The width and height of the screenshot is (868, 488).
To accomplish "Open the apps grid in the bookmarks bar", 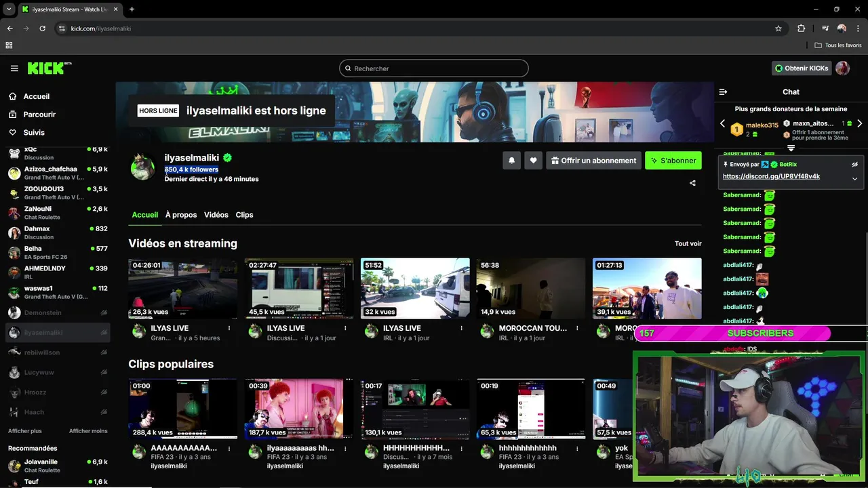I will 9,45.
